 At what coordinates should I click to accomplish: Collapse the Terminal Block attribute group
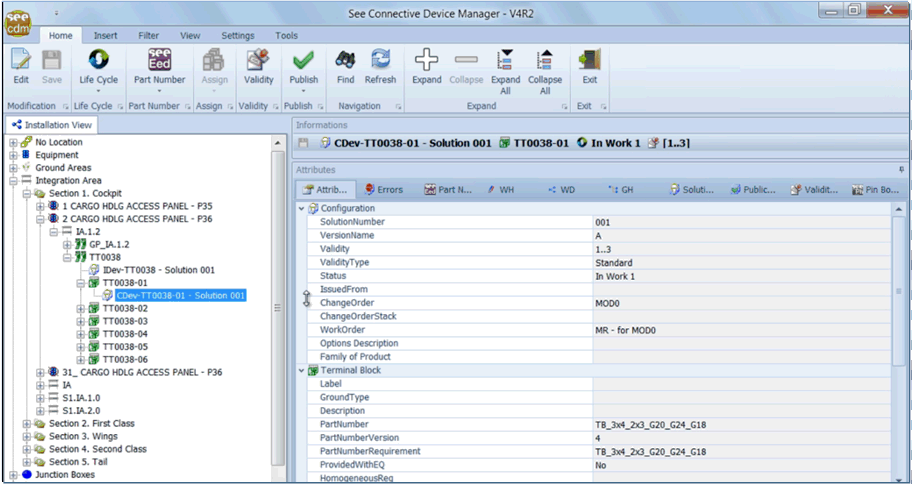(301, 371)
